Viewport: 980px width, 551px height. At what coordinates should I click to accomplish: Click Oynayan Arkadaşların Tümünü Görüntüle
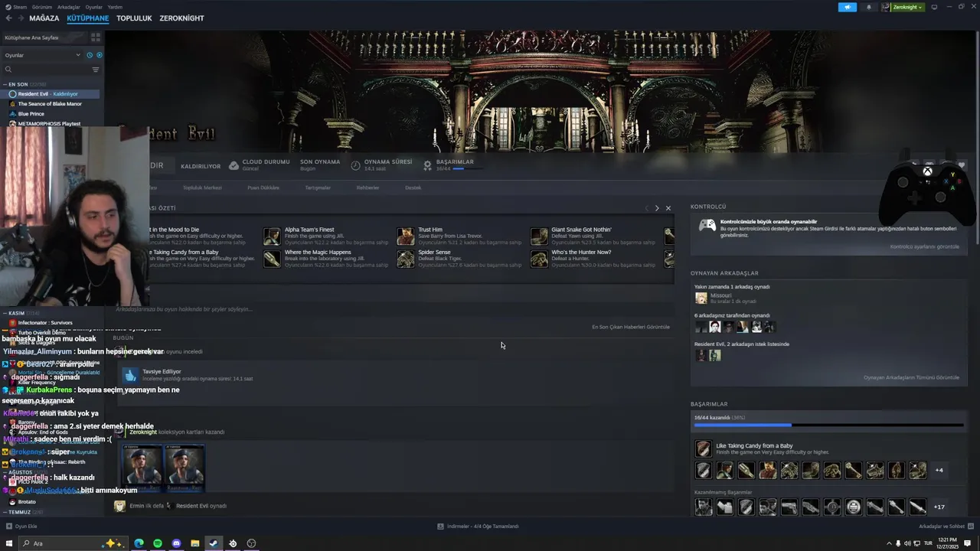click(911, 377)
